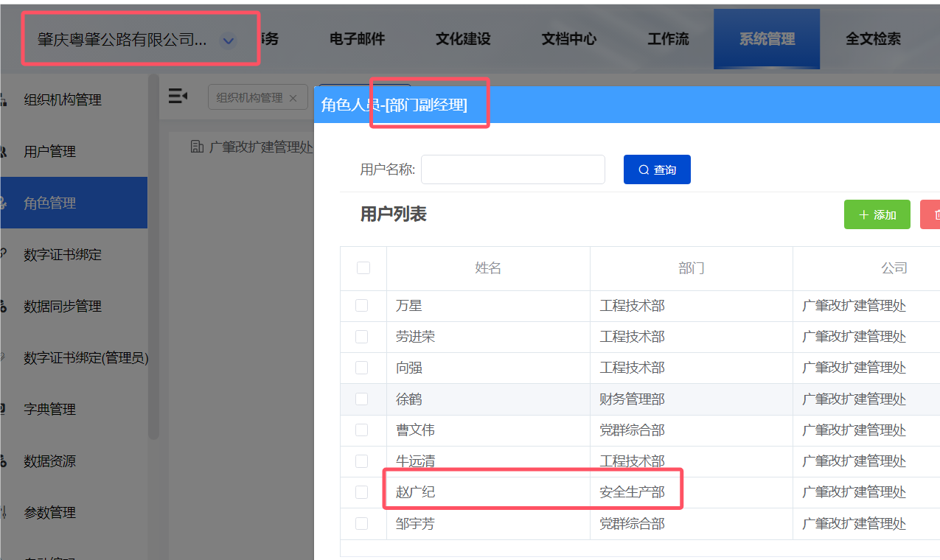Collapse the sidebar with the fold icon
Image resolution: width=940 pixels, height=560 pixels.
pos(178,96)
